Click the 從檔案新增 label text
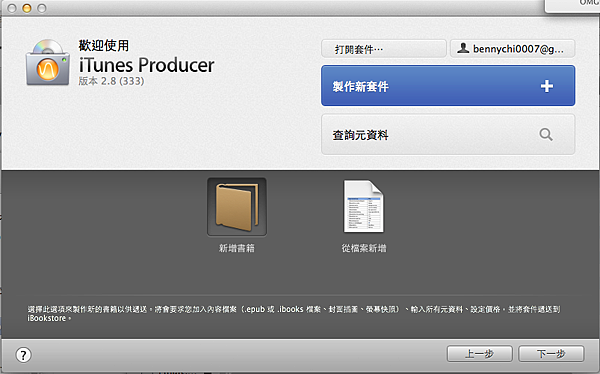 click(364, 248)
